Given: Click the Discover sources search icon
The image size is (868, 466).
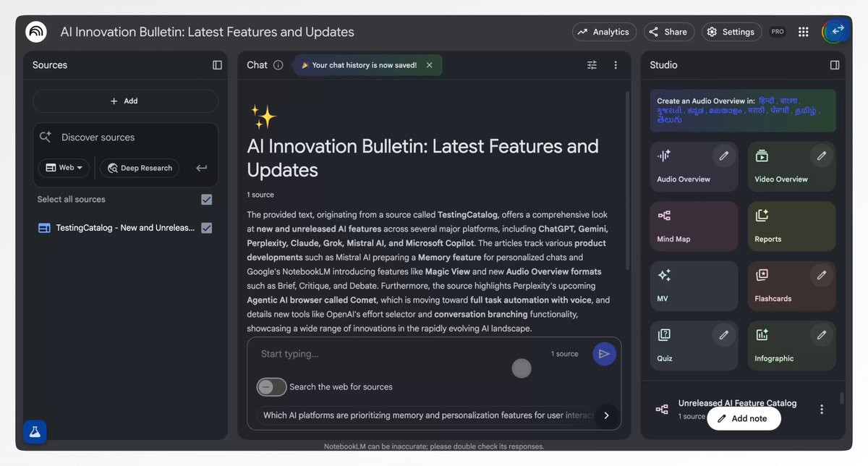Looking at the screenshot, I should [46, 137].
